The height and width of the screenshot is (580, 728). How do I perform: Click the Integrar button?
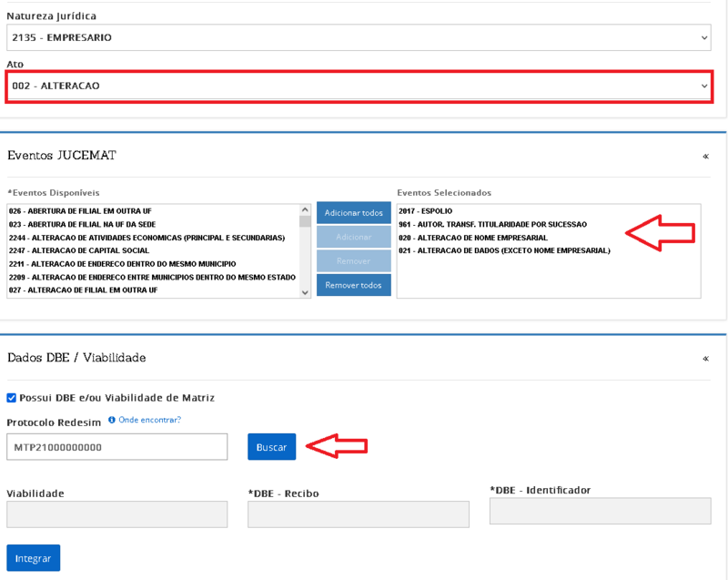(x=34, y=558)
